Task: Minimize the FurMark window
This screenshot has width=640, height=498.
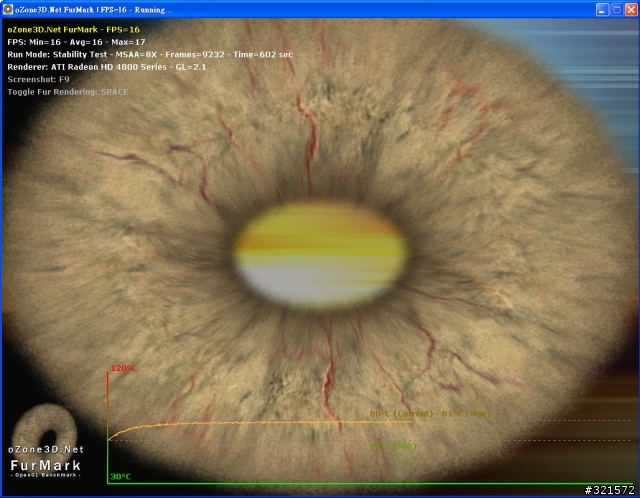Action: point(602,10)
